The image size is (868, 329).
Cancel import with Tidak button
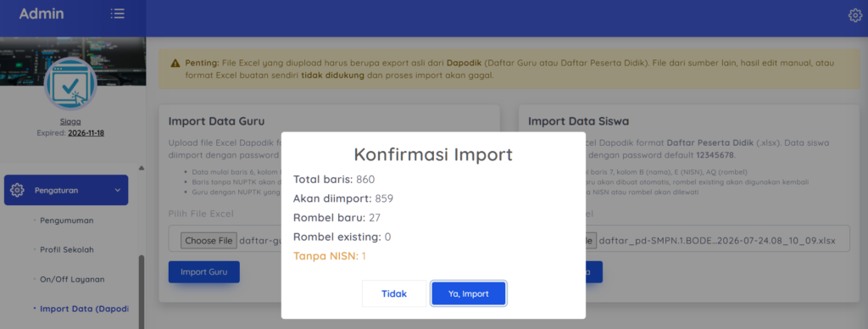(x=394, y=293)
